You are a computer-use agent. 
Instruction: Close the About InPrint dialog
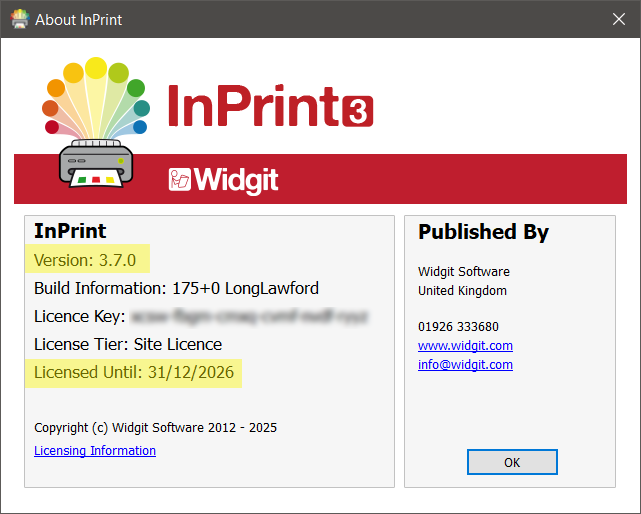[x=619, y=19]
